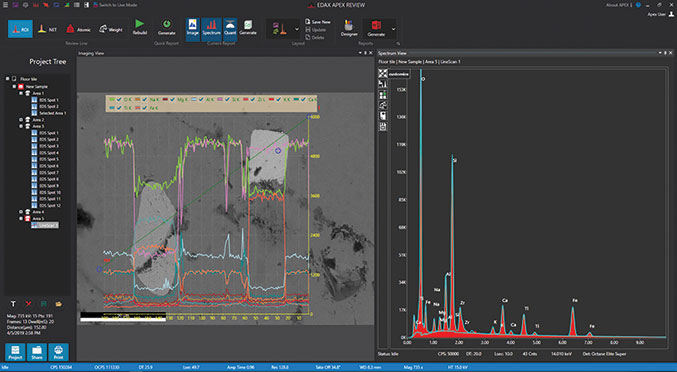Collapse the New Sample node
677x372 pixels.
click(x=14, y=86)
